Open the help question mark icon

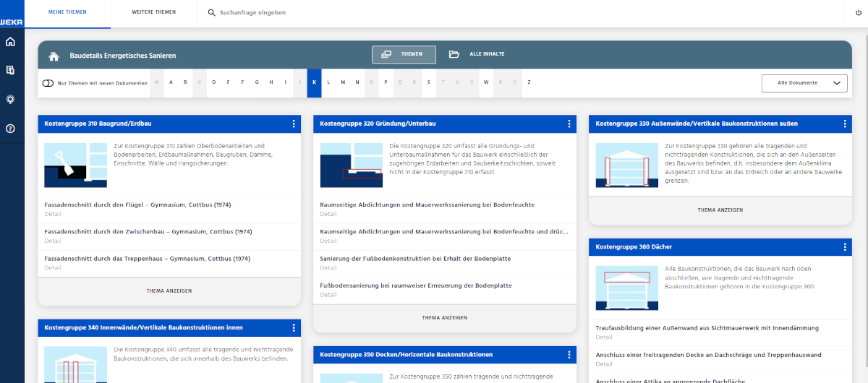10,129
